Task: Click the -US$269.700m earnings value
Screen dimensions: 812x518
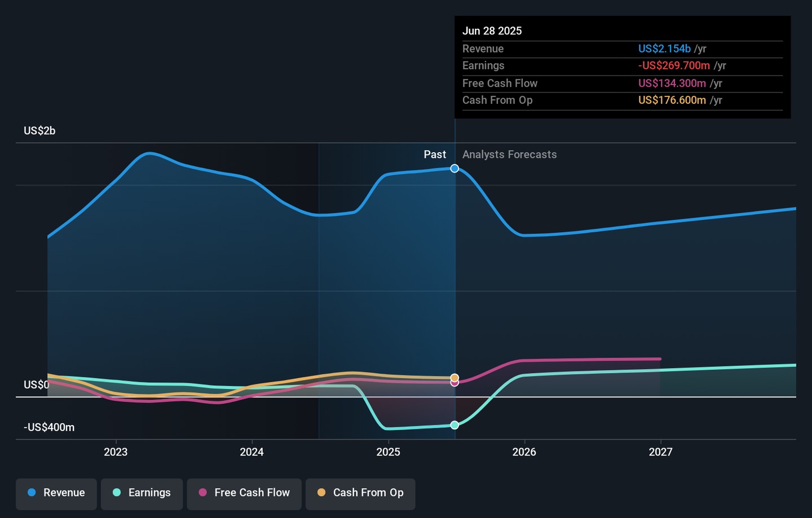Action: [x=674, y=66]
